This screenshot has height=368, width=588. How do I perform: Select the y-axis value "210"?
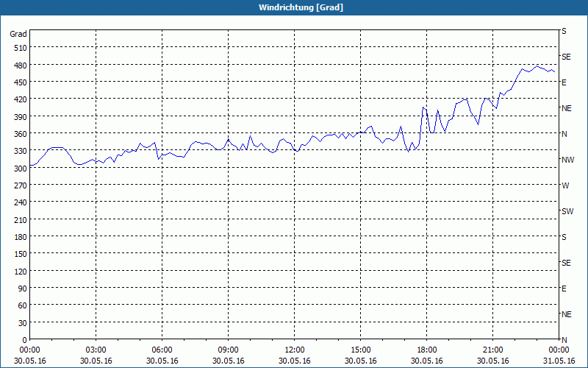tap(21, 219)
